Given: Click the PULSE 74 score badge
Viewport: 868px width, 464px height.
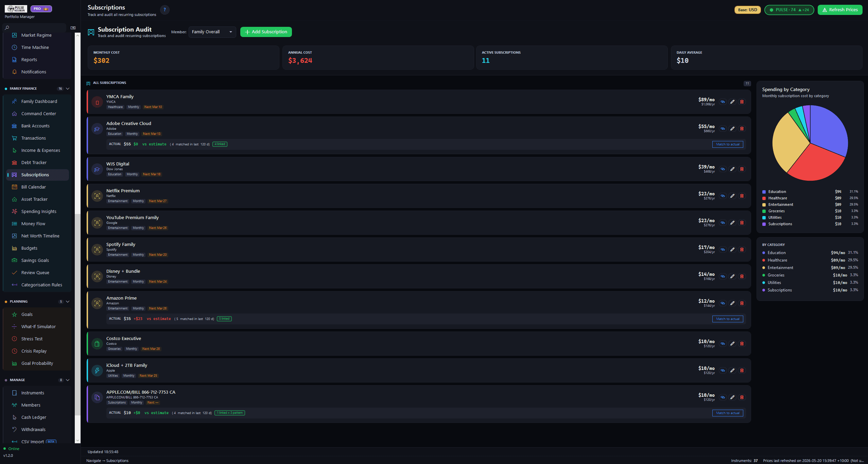Looking at the screenshot, I should 789,10.
